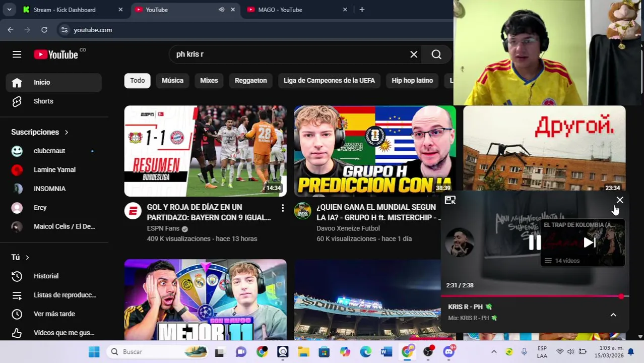Image resolution: width=644 pixels, height=363 pixels.
Task: Open Listas de reproducción in sidebar
Action: [x=54, y=295]
